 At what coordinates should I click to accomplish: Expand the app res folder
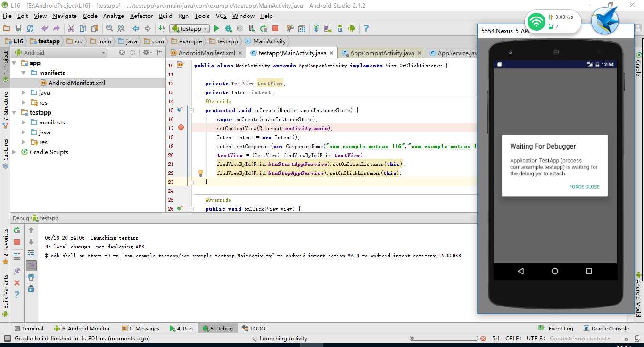pyautogui.click(x=24, y=102)
